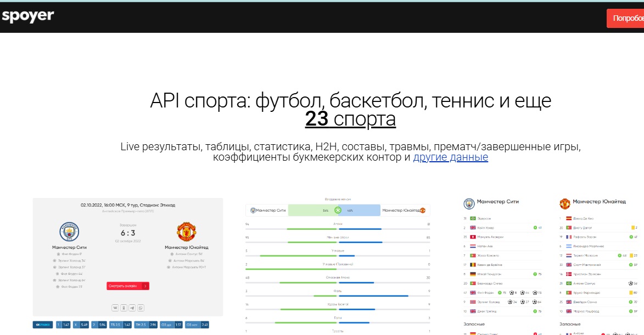Click the red Попробовать button in header
644x335 pixels.
tap(625, 18)
